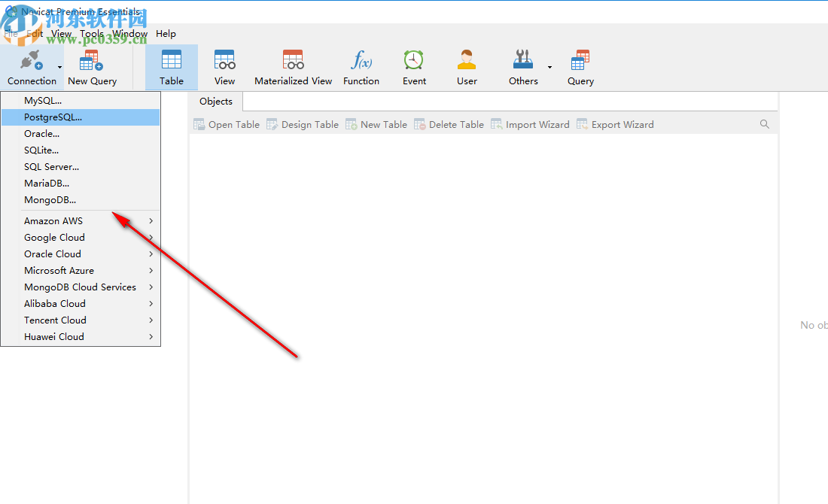Click the New Table button
The width and height of the screenshot is (828, 504).
tap(376, 125)
